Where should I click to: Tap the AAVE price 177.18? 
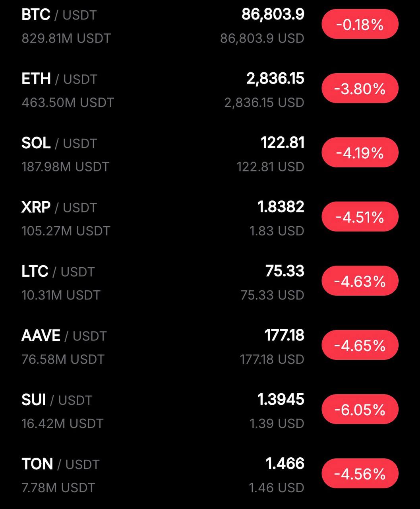pos(284,335)
